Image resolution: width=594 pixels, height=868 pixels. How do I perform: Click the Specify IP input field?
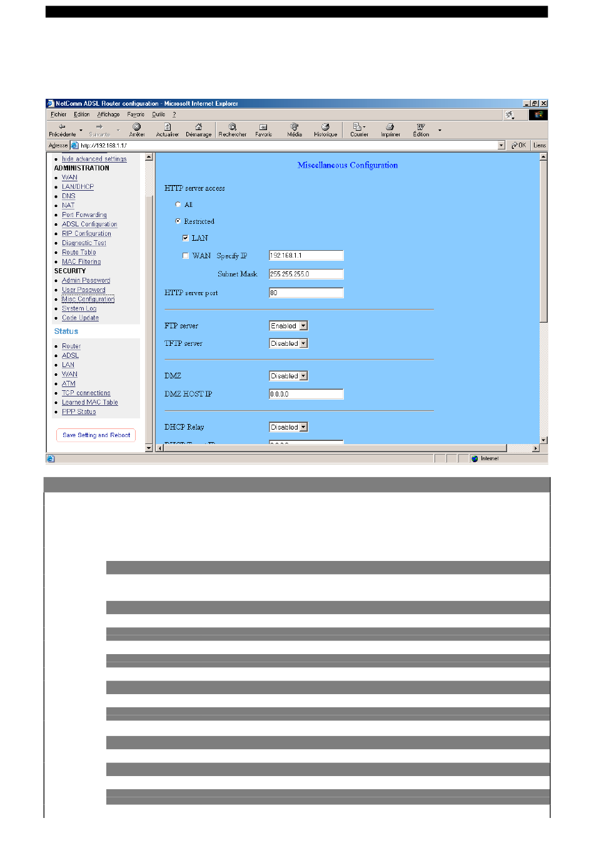point(306,255)
